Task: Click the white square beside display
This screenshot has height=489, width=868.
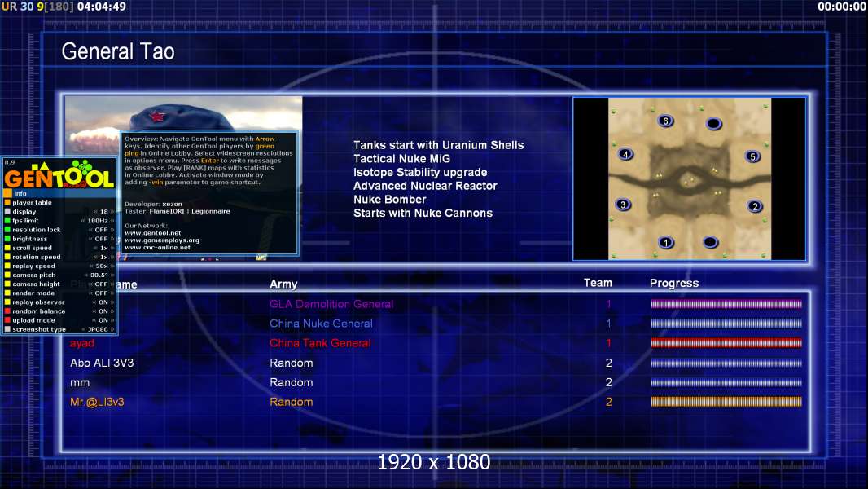Action: [x=8, y=212]
